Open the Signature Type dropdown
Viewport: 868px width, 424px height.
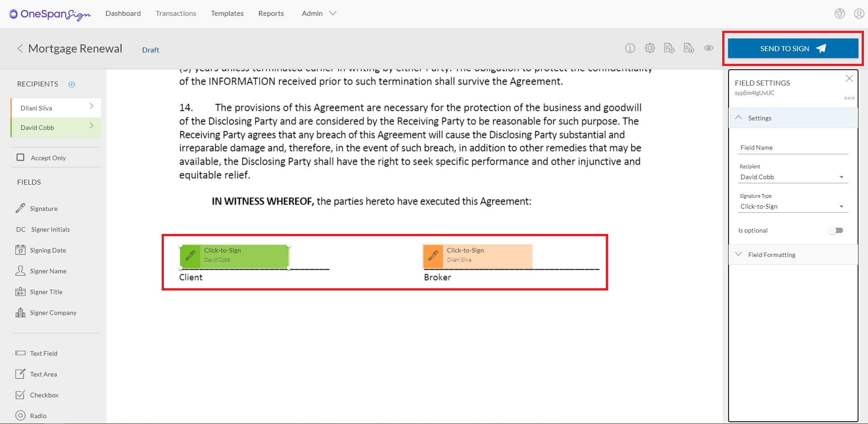792,206
